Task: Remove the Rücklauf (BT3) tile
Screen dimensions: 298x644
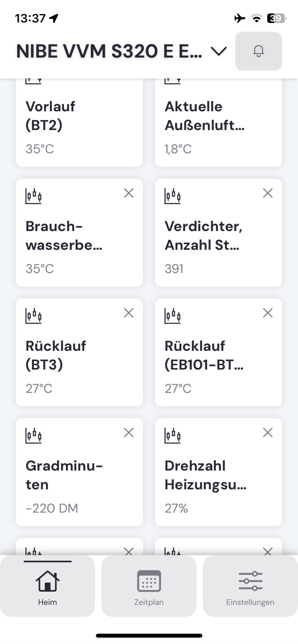Action: 129,313
